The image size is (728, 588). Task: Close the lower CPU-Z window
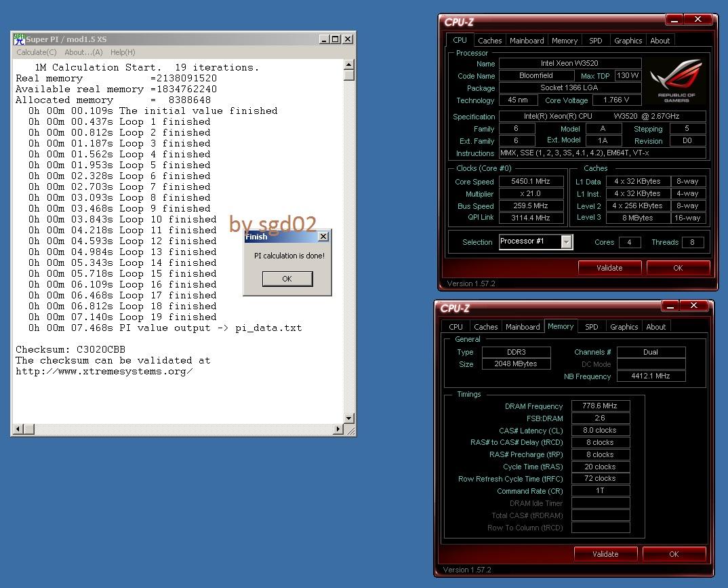point(693,305)
